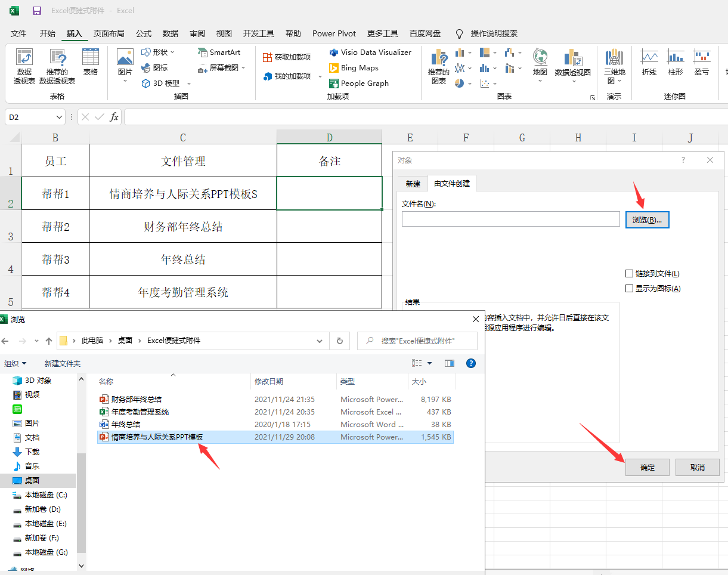The height and width of the screenshot is (575, 728).
Task: Open the Charts group dialog launcher
Action: [593, 97]
